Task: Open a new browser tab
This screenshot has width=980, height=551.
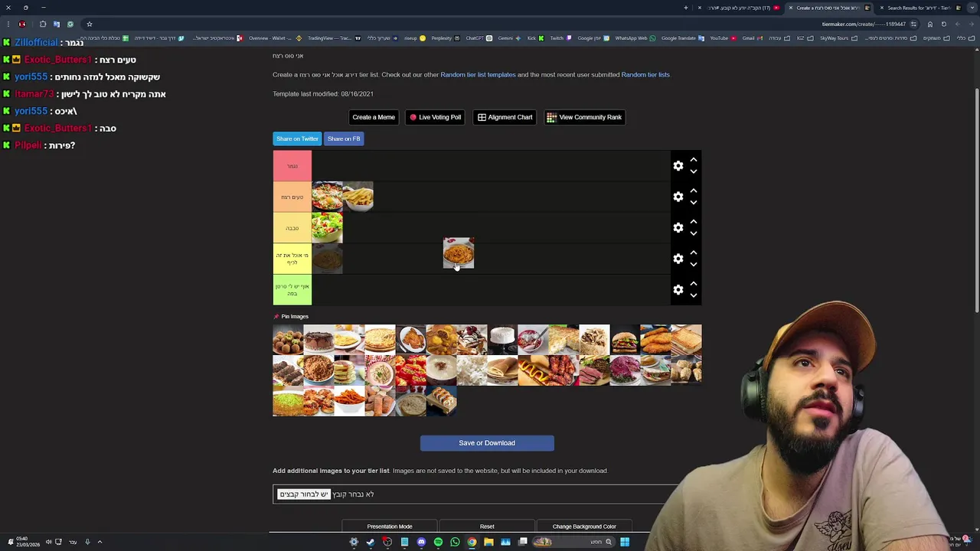Action: coord(686,8)
